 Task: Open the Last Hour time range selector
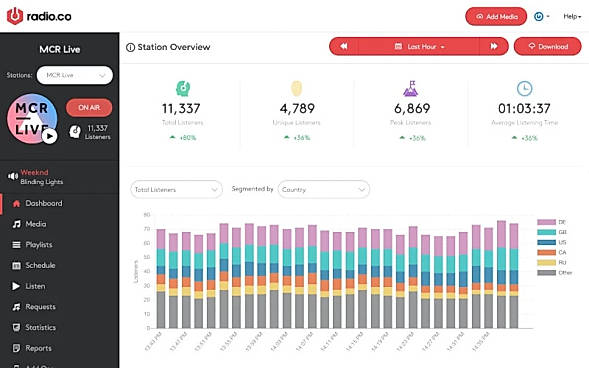tap(419, 47)
